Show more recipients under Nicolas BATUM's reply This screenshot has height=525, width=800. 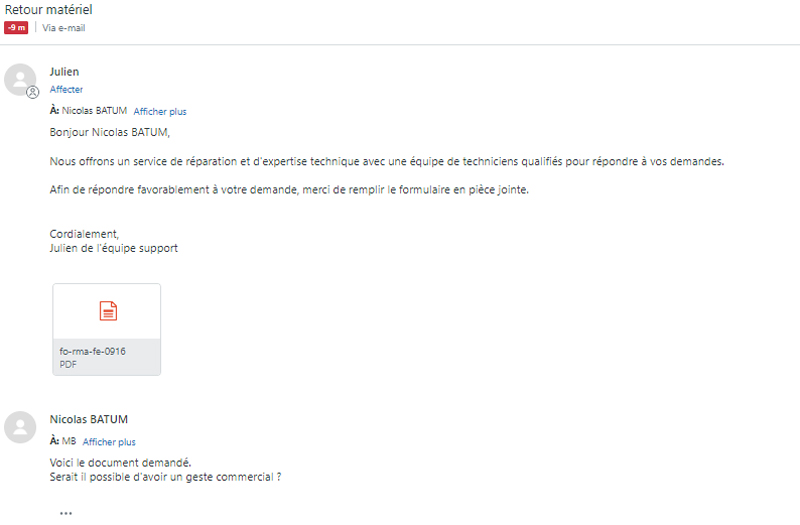(109, 442)
